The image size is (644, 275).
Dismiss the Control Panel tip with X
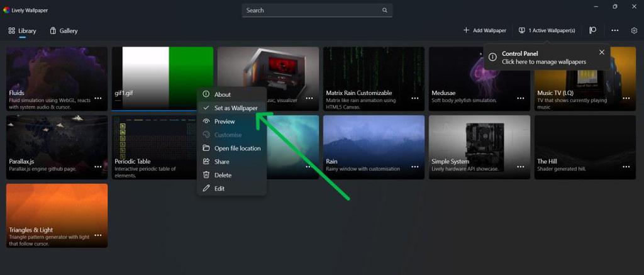point(602,52)
